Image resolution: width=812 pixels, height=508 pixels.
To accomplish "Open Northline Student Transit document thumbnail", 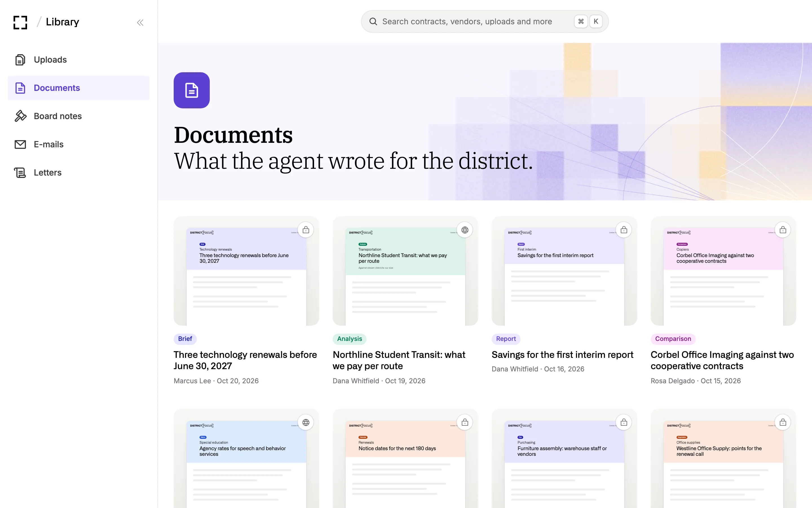I will tap(405, 271).
